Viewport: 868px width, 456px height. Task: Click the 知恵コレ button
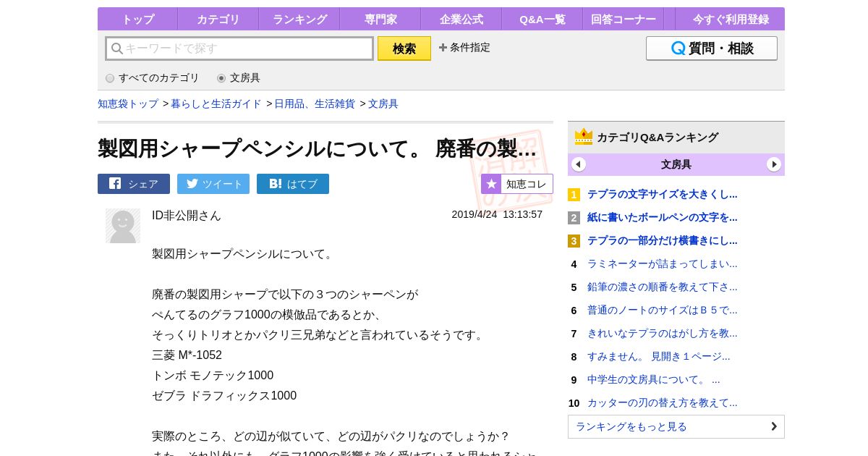click(x=517, y=184)
